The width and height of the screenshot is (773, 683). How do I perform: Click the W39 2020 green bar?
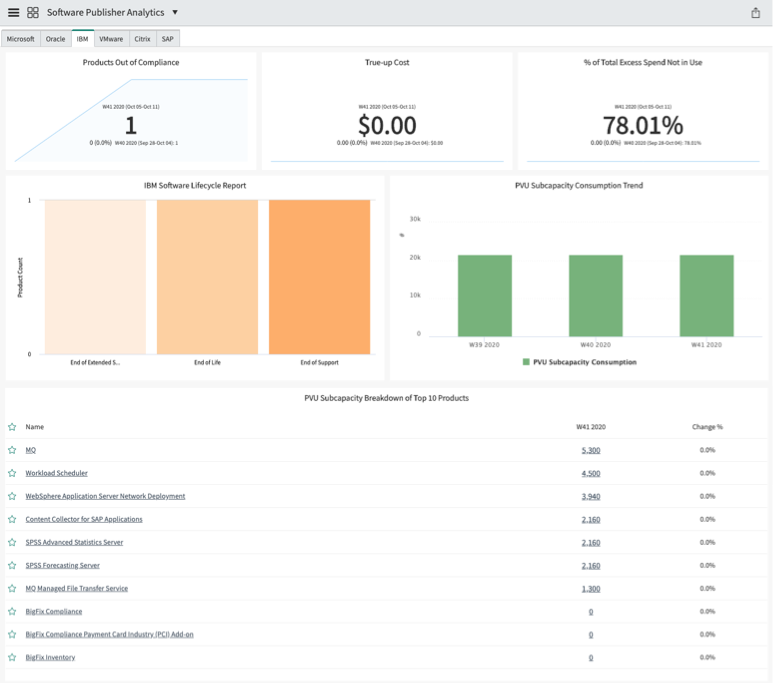pyautogui.click(x=485, y=296)
